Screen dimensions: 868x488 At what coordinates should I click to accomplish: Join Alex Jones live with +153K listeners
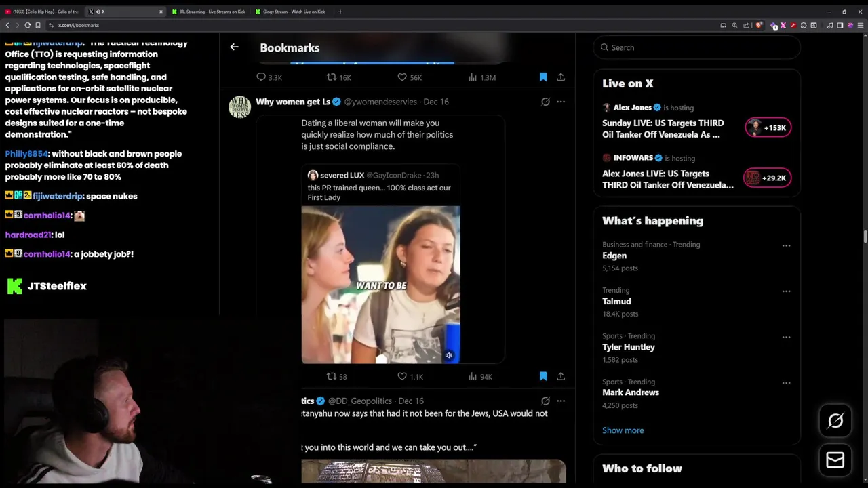[x=768, y=127]
